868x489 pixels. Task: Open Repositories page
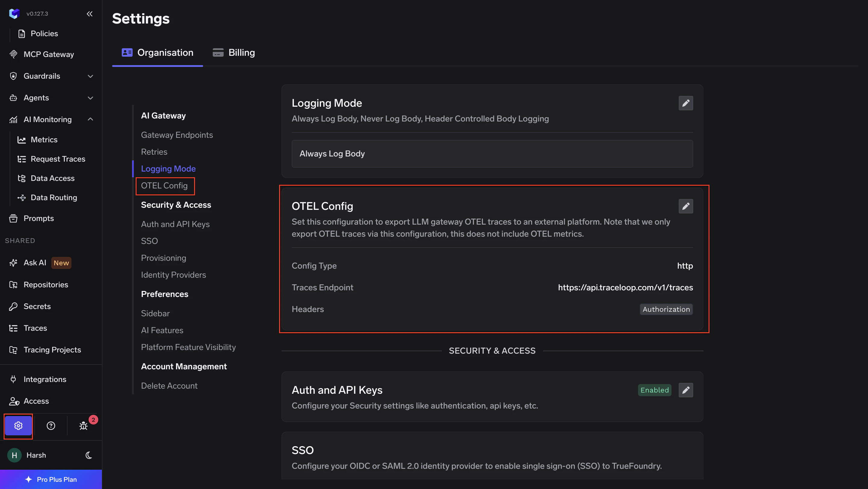46,284
